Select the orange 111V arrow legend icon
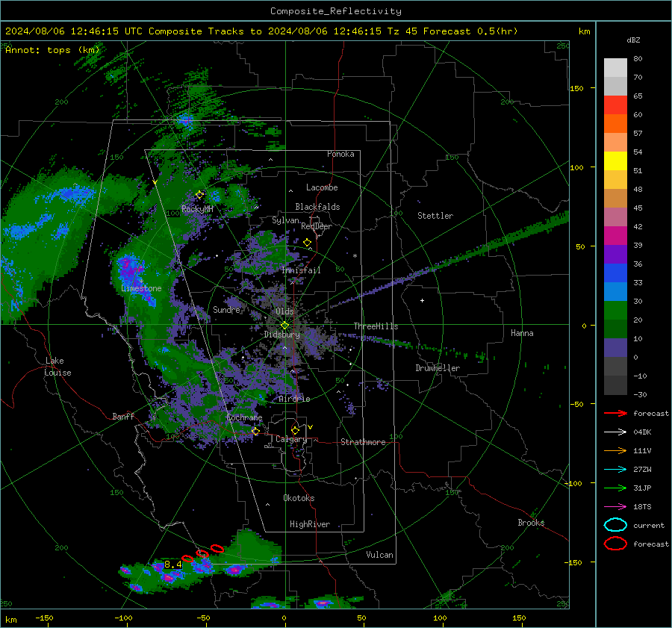This screenshot has height=628, width=672. click(x=615, y=450)
